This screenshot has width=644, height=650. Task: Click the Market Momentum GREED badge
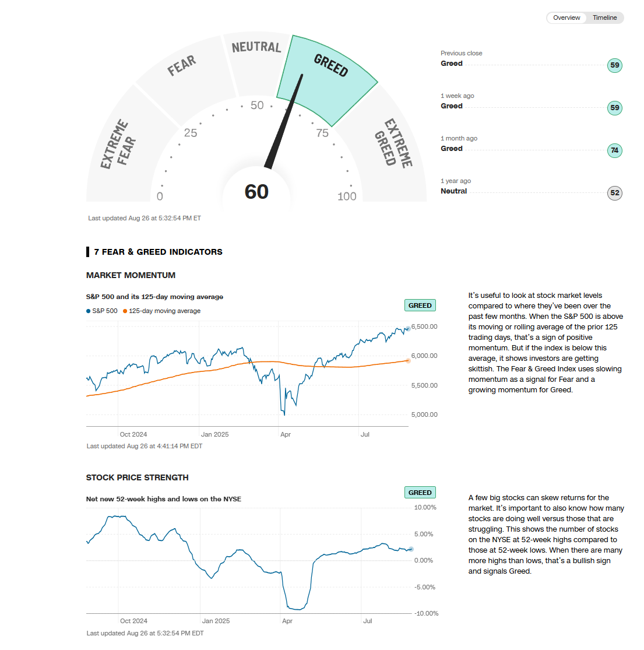420,305
